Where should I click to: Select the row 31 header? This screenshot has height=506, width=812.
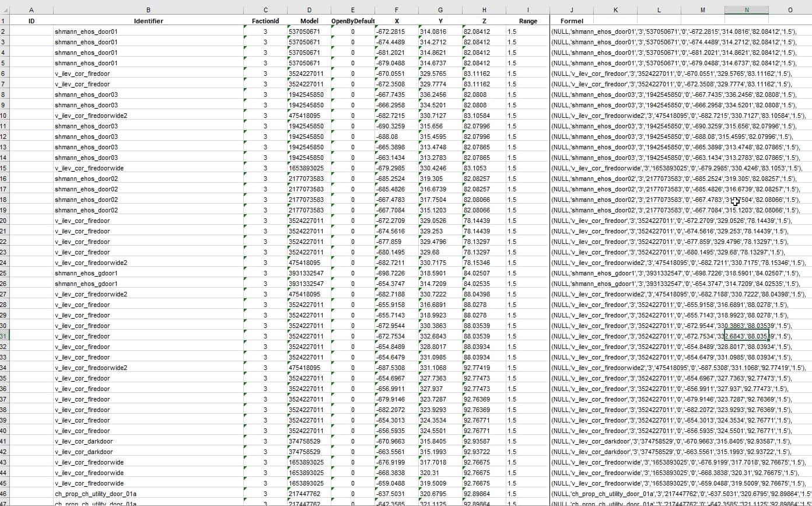coord(4,336)
